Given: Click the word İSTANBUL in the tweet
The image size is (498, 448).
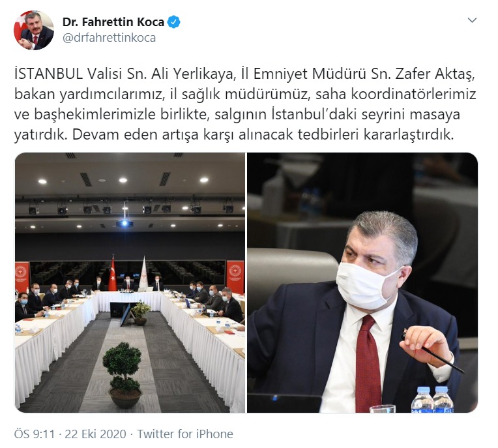Looking at the screenshot, I should click(x=49, y=74).
